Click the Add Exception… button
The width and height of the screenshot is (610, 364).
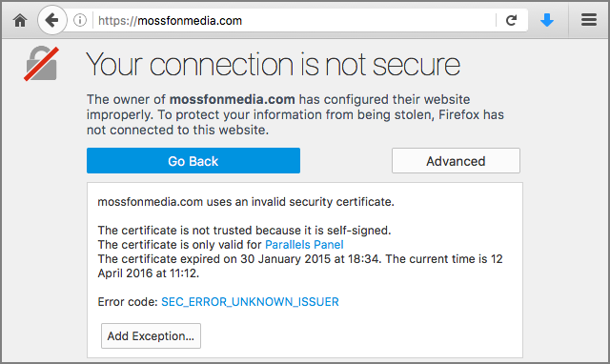click(151, 336)
